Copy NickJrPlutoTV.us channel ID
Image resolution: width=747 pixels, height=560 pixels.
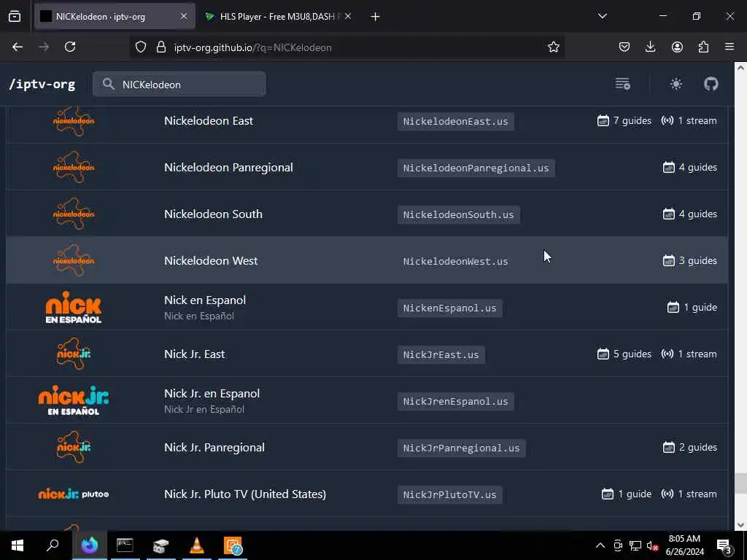[449, 495]
